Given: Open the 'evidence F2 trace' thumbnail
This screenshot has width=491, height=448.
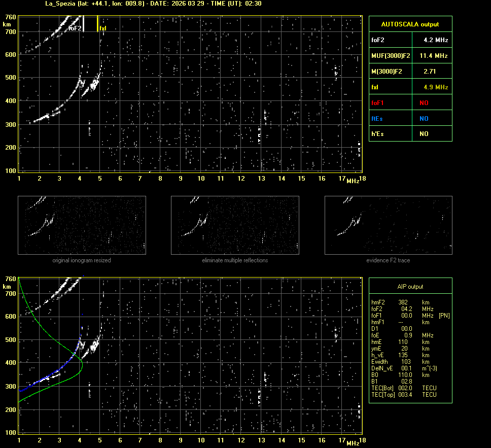Looking at the screenshot, I should pos(388,225).
